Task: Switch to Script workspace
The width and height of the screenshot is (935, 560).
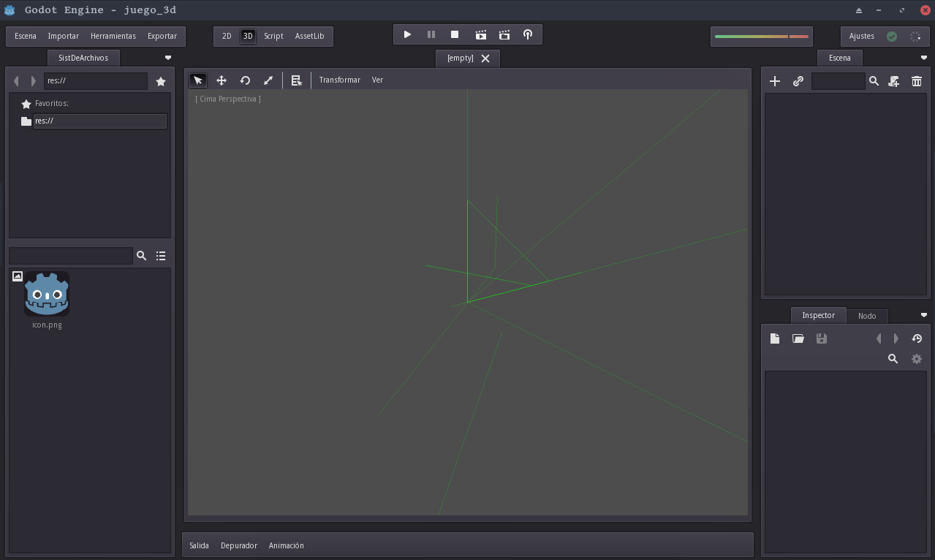Action: click(x=273, y=36)
